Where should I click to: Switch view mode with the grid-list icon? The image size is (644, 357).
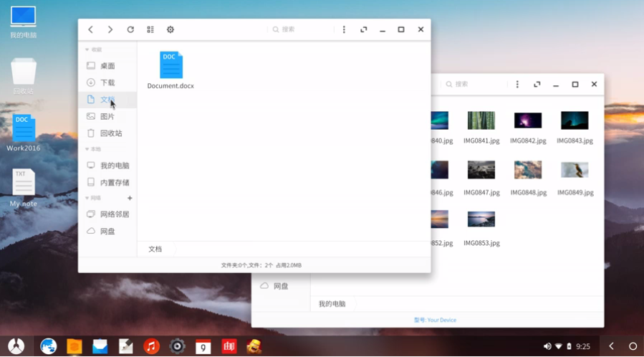150,29
